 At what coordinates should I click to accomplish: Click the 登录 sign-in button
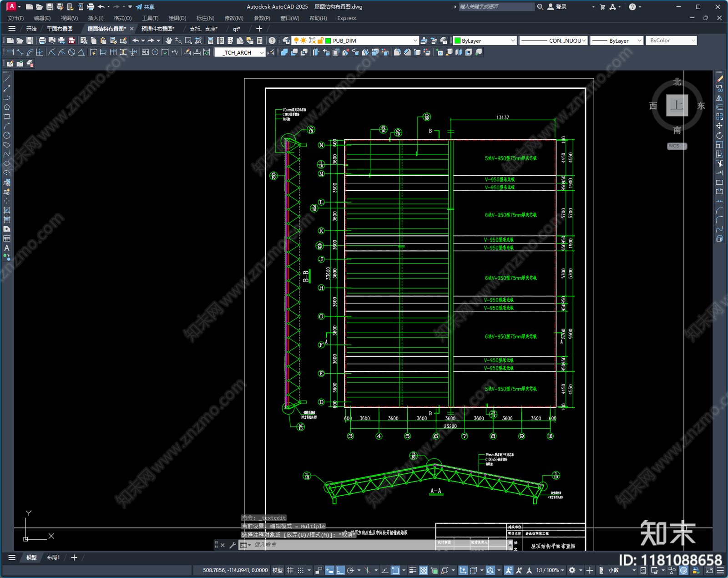coord(557,7)
